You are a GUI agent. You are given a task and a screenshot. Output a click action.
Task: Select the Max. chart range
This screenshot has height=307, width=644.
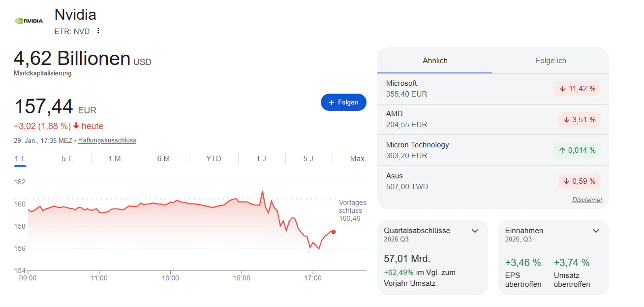[358, 159]
